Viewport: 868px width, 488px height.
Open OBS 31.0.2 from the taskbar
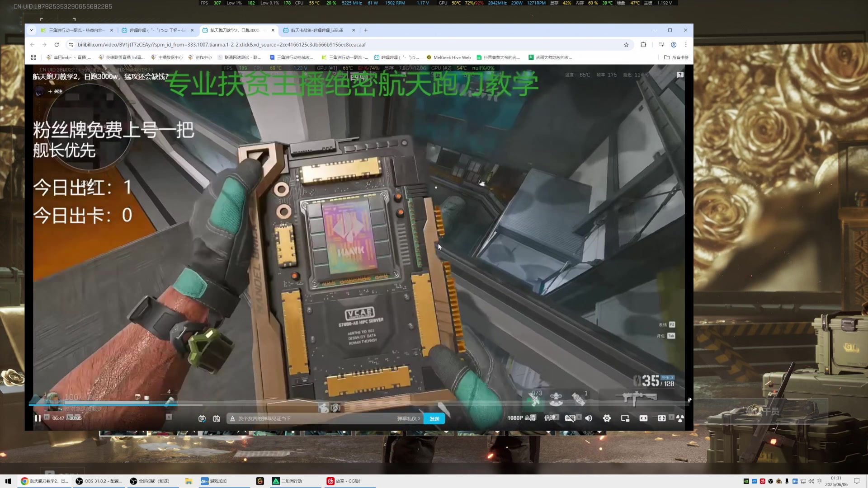(99, 481)
